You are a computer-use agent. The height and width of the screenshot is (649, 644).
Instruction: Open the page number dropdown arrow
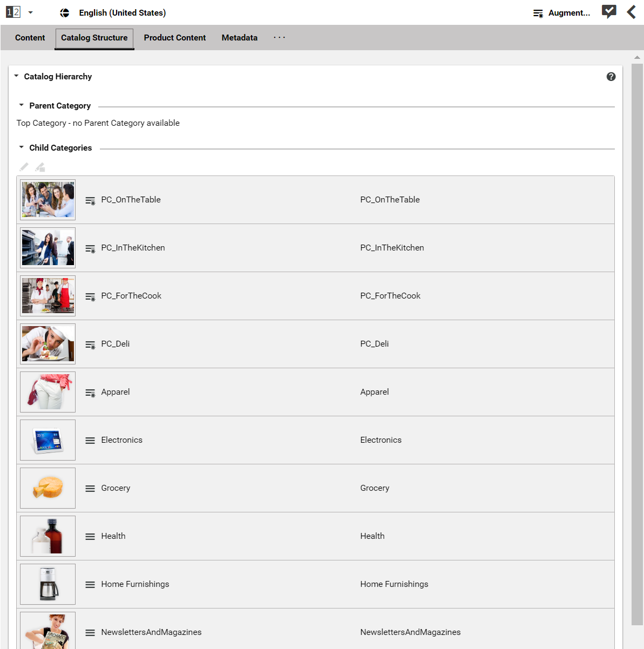click(x=30, y=12)
